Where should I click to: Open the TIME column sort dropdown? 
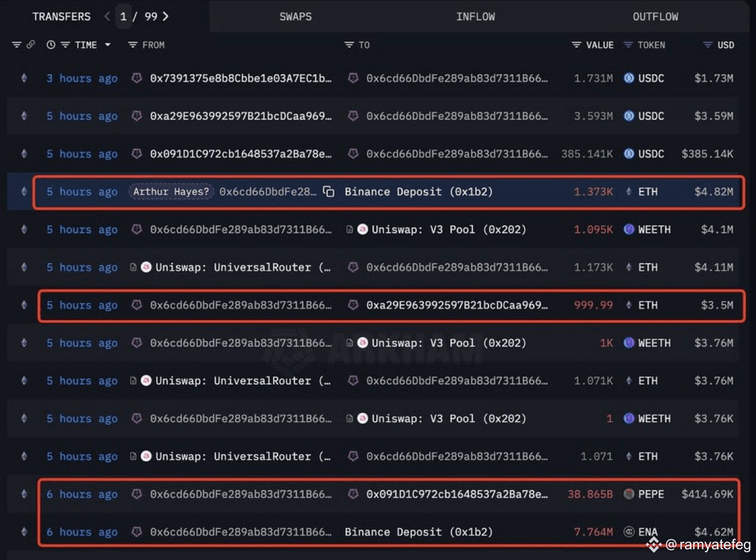[x=107, y=45]
